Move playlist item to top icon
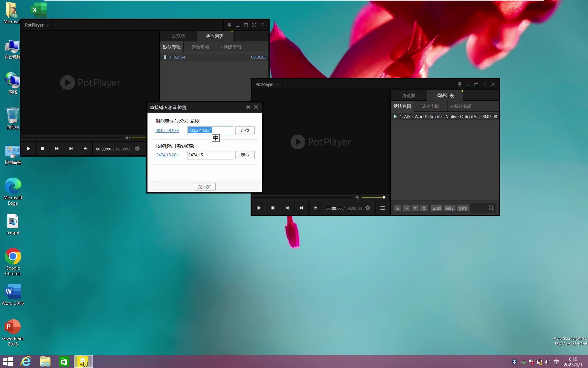 tap(398, 208)
